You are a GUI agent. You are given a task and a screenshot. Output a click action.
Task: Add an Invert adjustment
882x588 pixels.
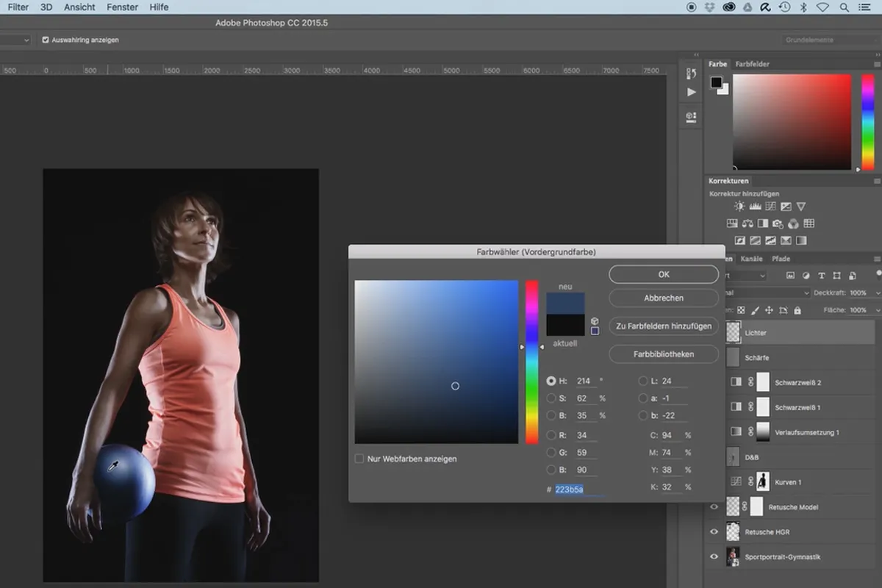pos(739,240)
